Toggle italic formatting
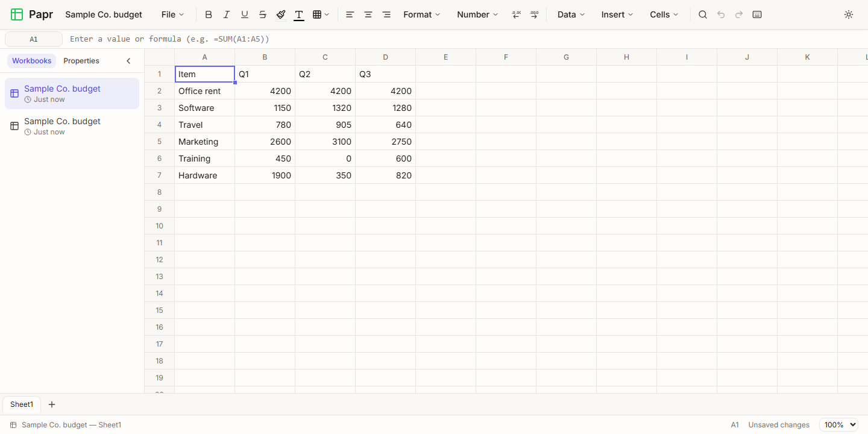868x434 pixels. tap(227, 14)
